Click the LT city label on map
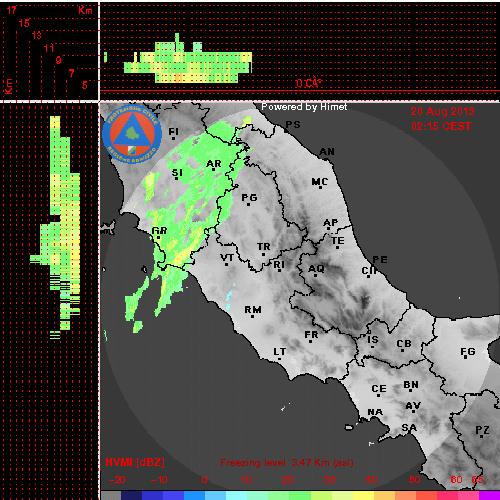The width and height of the screenshot is (500, 500). pos(280,352)
